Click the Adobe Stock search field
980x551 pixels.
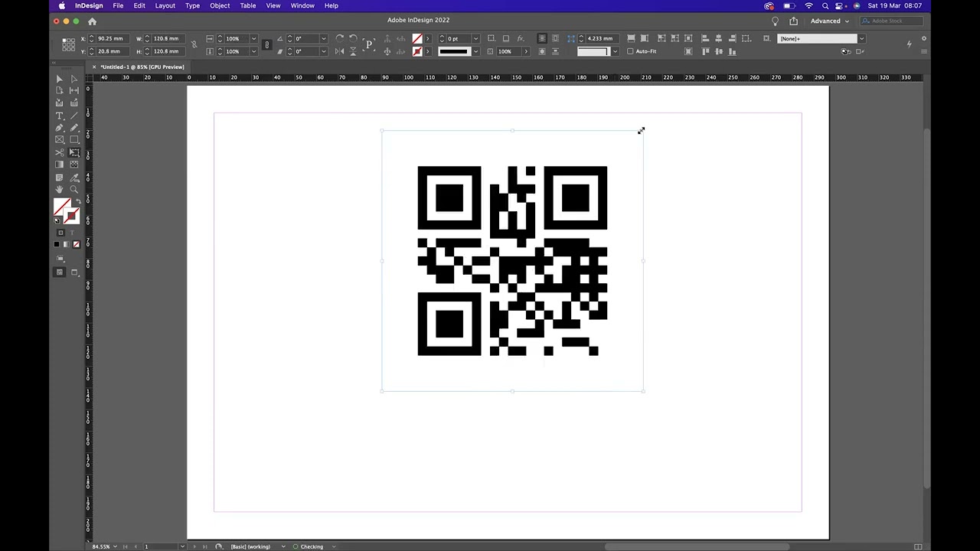[x=892, y=21]
